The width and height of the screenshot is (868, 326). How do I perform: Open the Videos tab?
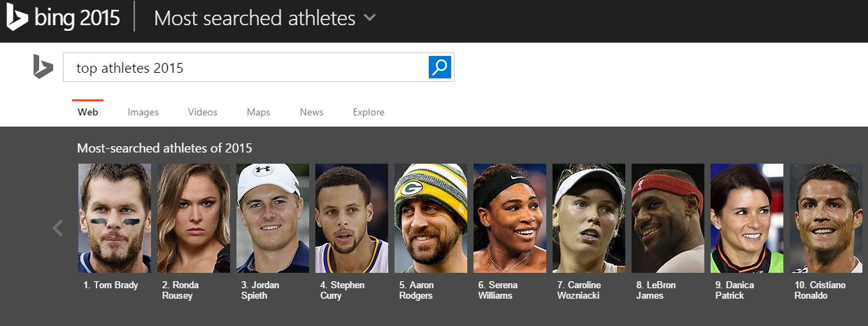[x=203, y=112]
